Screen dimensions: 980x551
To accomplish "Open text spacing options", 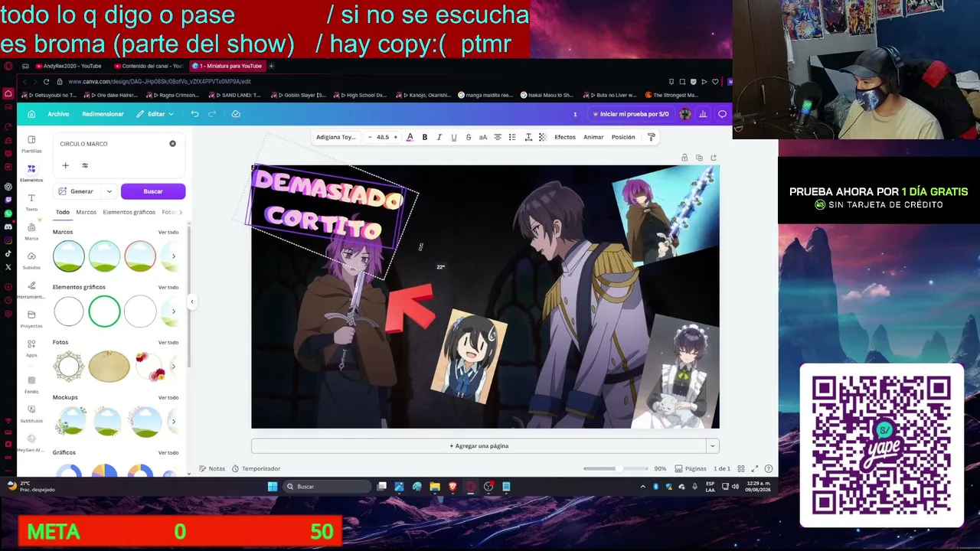I will (528, 137).
